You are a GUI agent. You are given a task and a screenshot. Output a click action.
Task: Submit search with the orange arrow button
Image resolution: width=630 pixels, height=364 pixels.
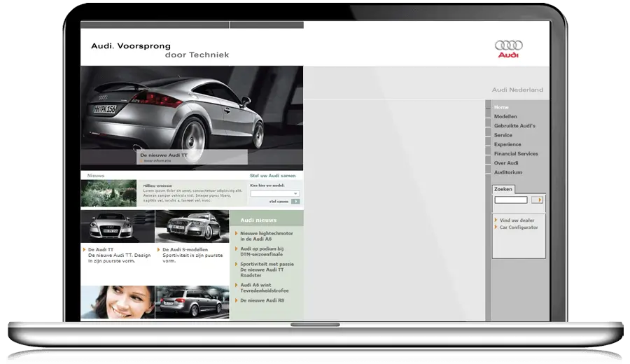point(537,199)
